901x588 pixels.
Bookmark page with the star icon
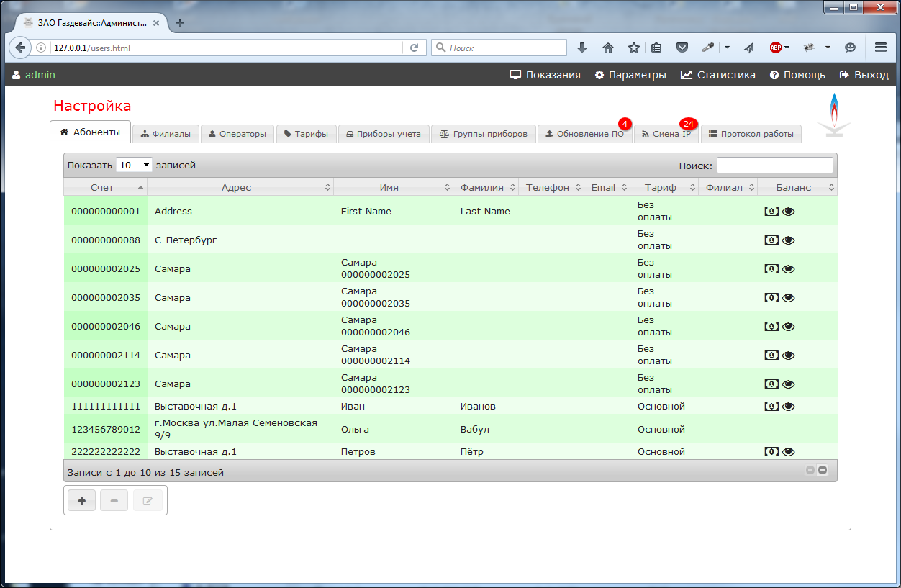633,48
